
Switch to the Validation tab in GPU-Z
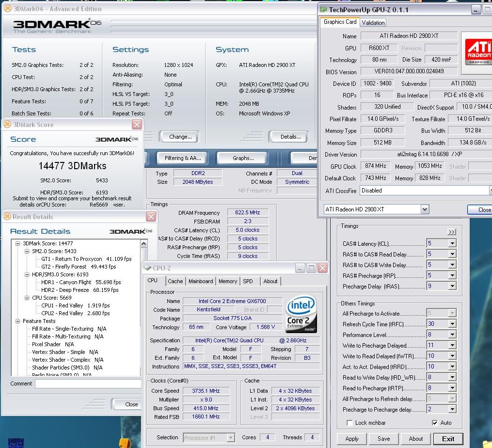pyautogui.click(x=373, y=23)
